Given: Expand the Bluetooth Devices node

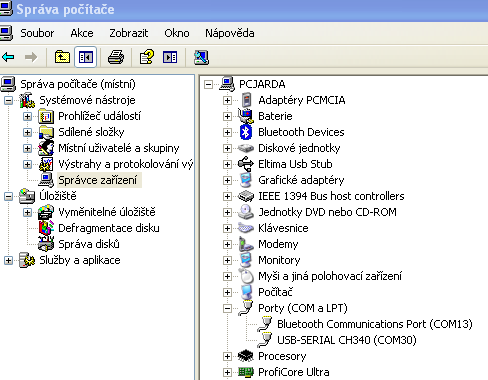Looking at the screenshot, I should click(227, 132).
